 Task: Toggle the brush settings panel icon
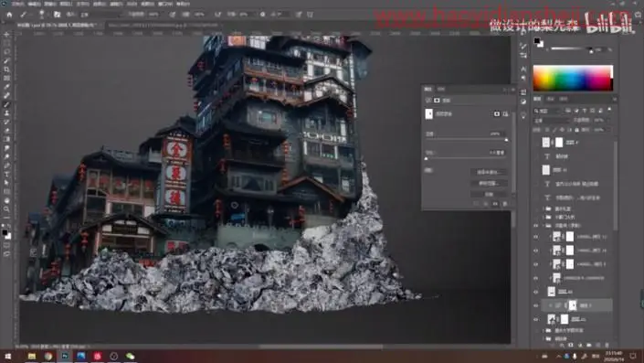(57, 15)
